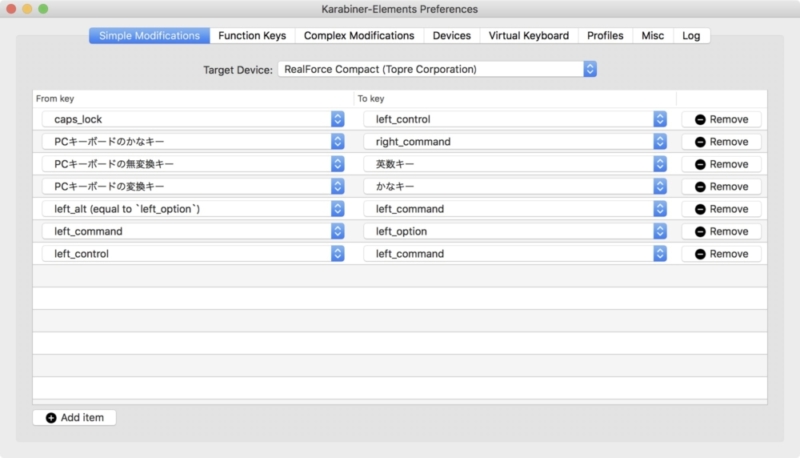Click the Add item button
Image resolution: width=800 pixels, height=458 pixels.
pos(74,418)
